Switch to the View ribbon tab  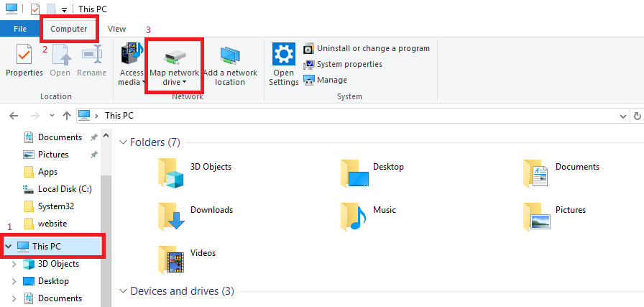click(116, 29)
